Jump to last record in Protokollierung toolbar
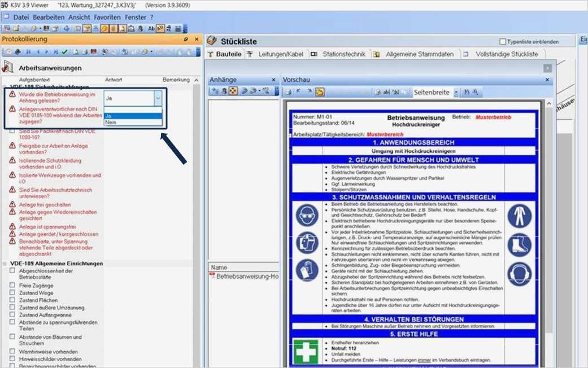 click(x=56, y=52)
